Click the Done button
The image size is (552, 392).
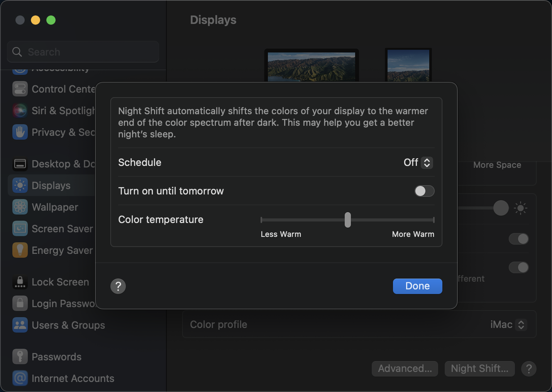417,286
